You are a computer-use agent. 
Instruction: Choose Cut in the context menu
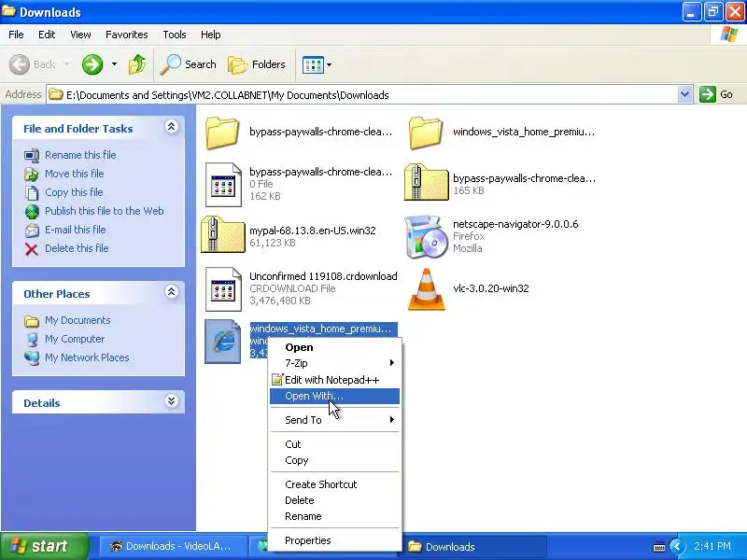tap(334, 444)
